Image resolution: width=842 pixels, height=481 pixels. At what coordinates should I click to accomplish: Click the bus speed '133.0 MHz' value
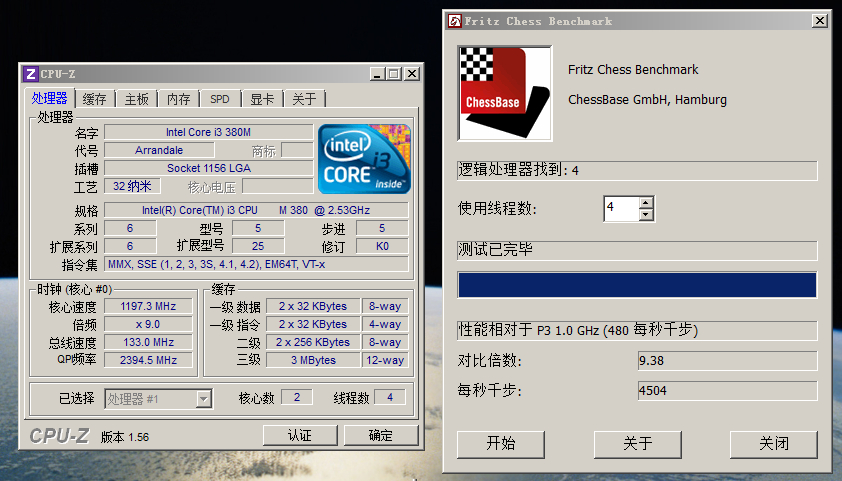coord(148,342)
